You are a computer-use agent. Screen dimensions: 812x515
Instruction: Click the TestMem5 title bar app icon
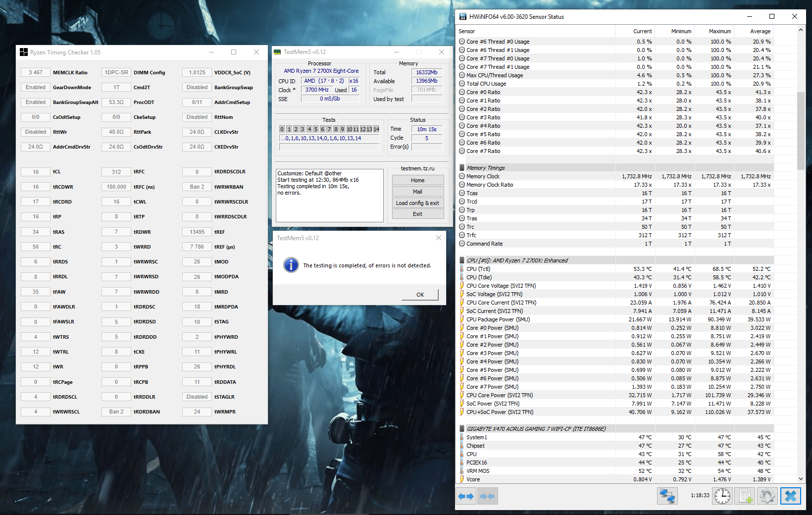(x=278, y=52)
